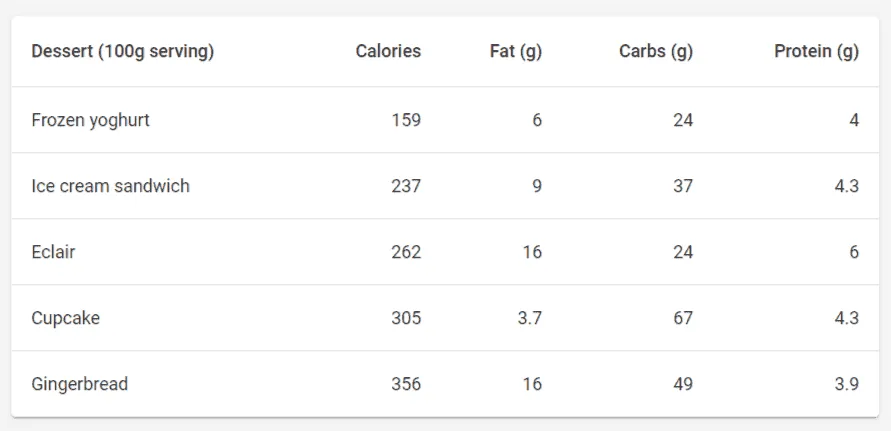The width and height of the screenshot is (891, 431).
Task: Click Cupcake carbs value 67
Action: (x=683, y=318)
